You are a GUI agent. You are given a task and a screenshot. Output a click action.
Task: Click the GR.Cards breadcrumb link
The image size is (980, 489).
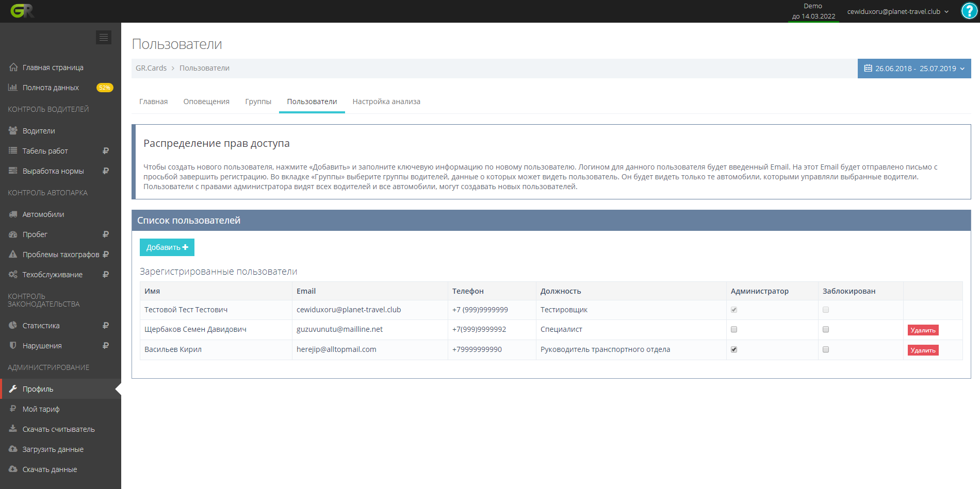pos(151,68)
